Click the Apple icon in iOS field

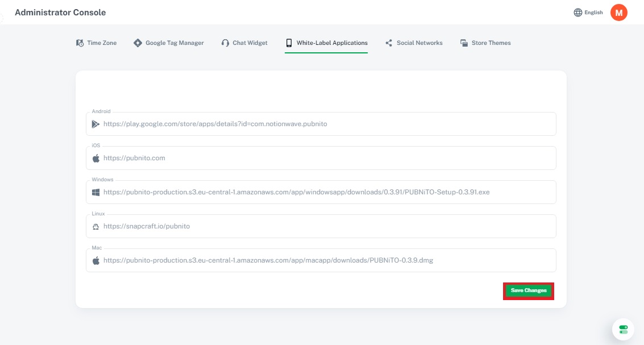click(x=95, y=158)
